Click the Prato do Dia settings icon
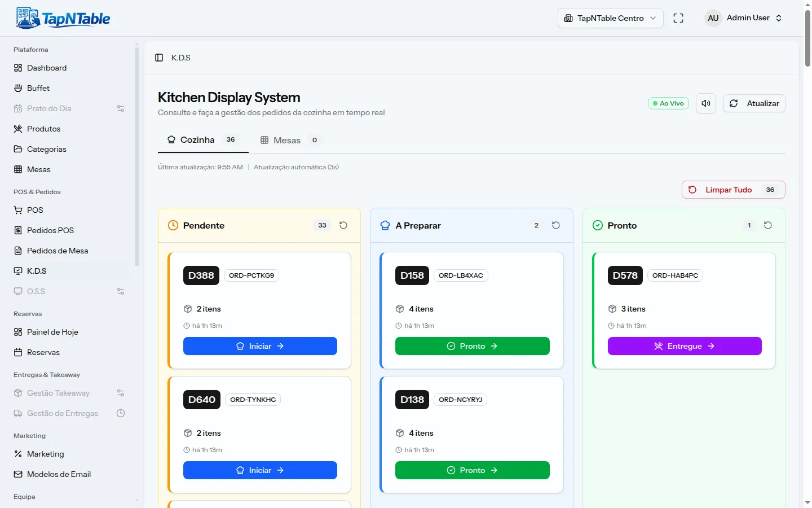The width and height of the screenshot is (812, 508). tap(121, 108)
